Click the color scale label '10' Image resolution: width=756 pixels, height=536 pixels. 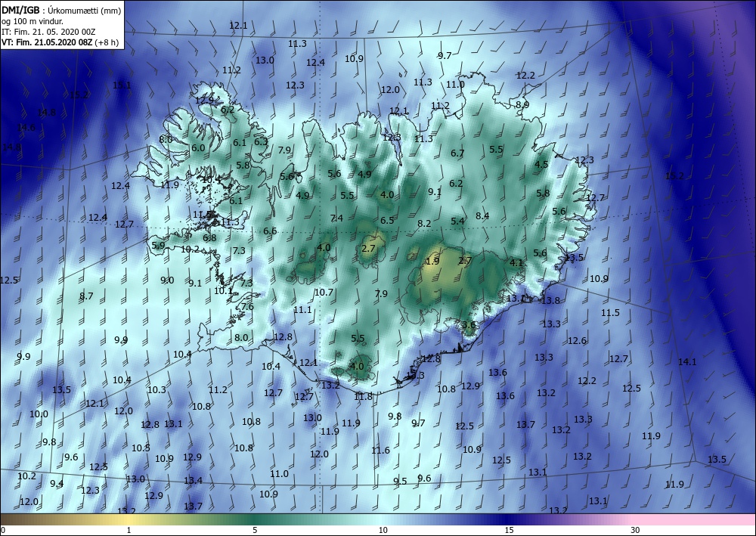coord(383,530)
